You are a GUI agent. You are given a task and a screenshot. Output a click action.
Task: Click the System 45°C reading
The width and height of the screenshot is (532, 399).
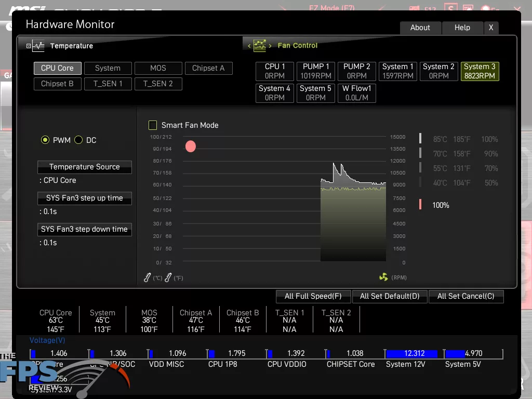point(102,320)
